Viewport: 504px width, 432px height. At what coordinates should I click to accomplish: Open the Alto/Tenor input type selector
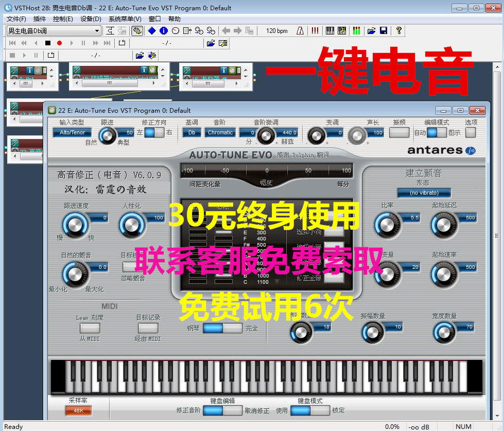click(72, 132)
